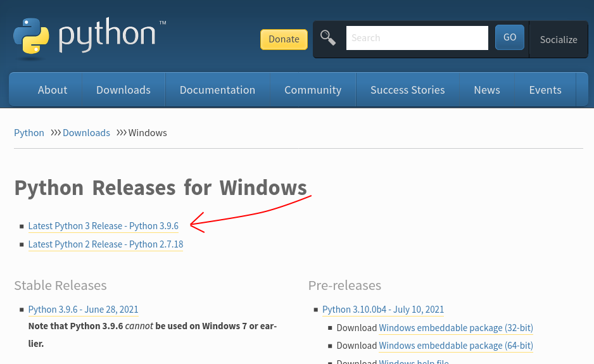Open Latest Python 3 Release - Python 3.9.6
Image resolution: width=594 pixels, height=364 pixels.
(103, 226)
